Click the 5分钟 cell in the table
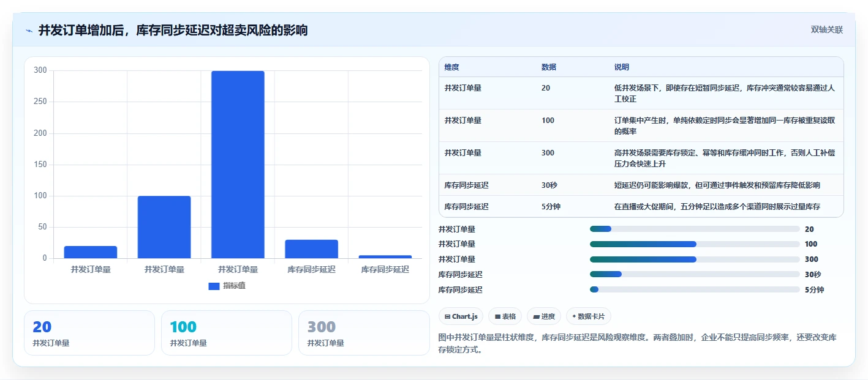Image resolution: width=868 pixels, height=380 pixels. (x=551, y=207)
